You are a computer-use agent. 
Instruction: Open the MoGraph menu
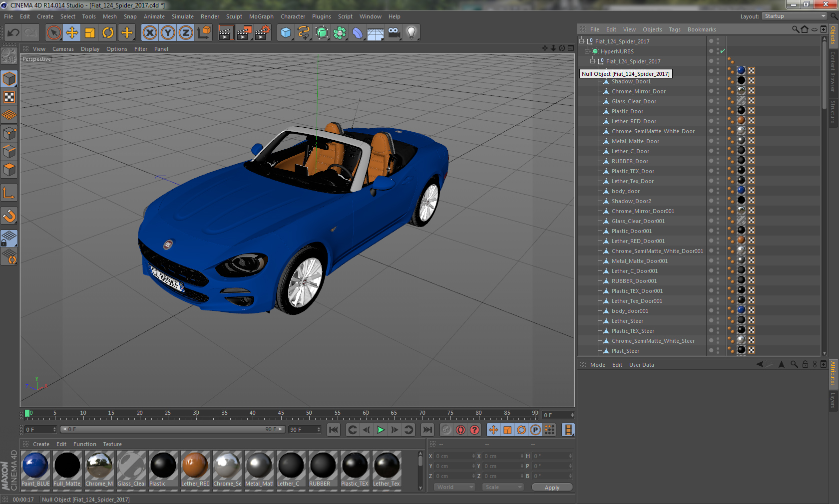[x=261, y=16]
